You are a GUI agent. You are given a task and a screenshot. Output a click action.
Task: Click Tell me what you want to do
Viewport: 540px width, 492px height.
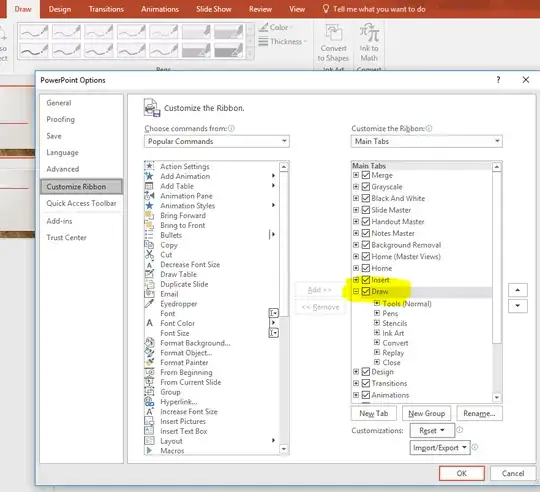click(374, 9)
